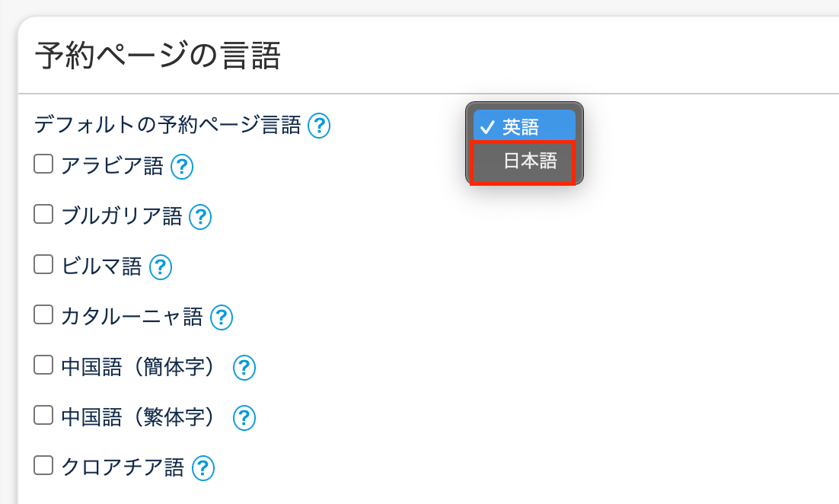The width and height of the screenshot is (839, 504).
Task: Open help for 中国語（簡体字）
Action: [244, 368]
